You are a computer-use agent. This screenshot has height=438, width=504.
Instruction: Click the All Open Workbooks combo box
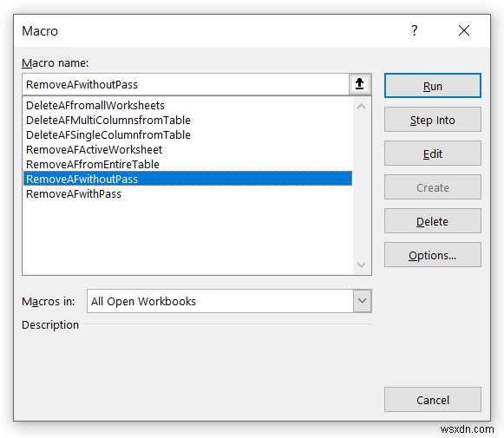229,301
